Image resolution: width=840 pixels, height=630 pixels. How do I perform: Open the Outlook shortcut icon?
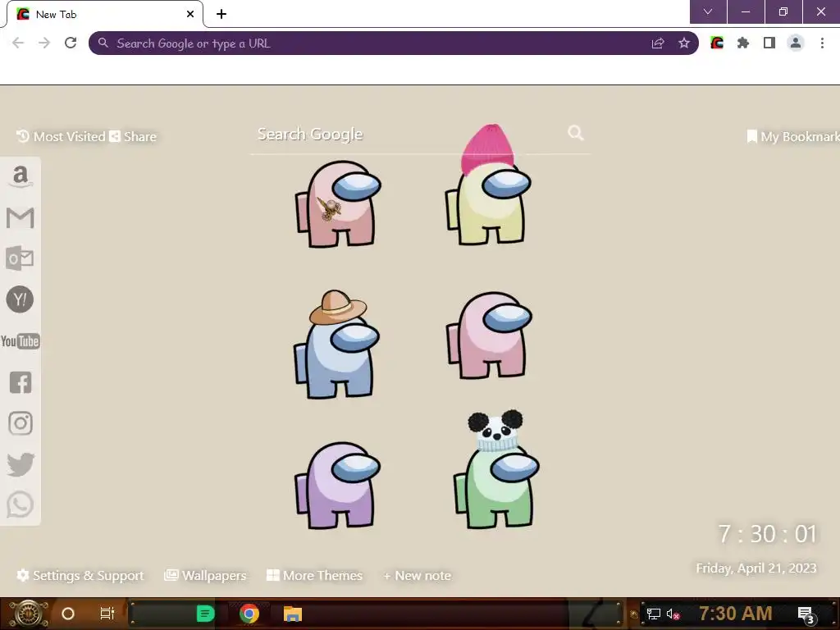[x=20, y=258]
